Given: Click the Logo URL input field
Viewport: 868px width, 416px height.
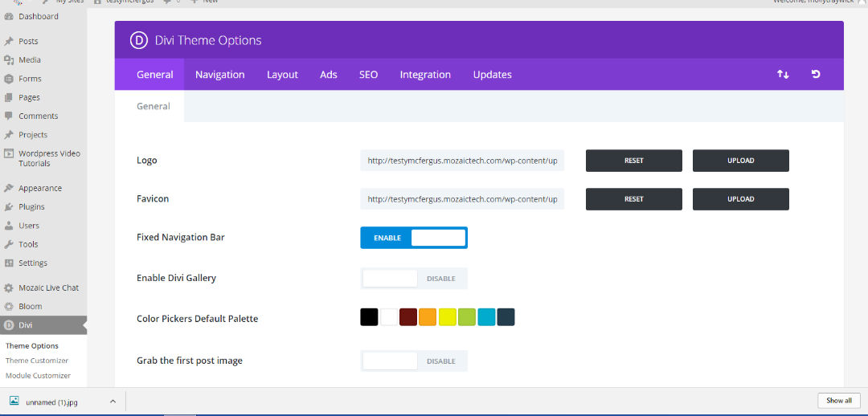Looking at the screenshot, I should coord(462,161).
